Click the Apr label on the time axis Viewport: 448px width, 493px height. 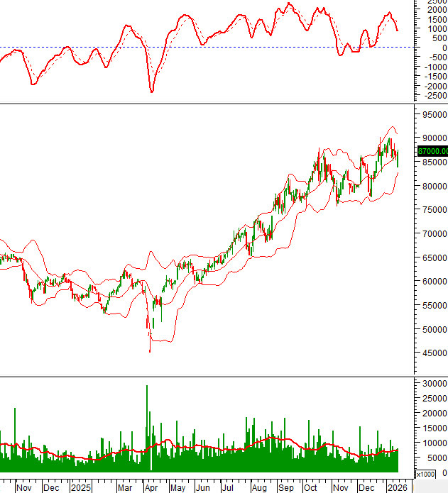pos(151,488)
